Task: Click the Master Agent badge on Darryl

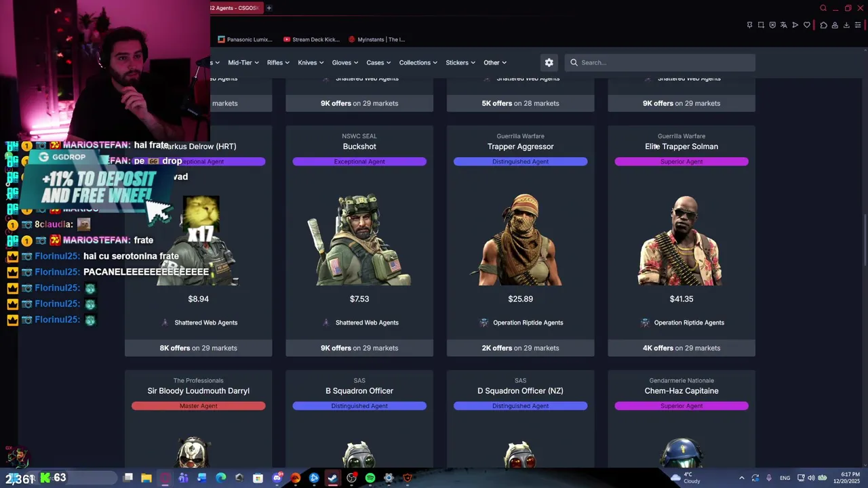Action: tap(199, 406)
